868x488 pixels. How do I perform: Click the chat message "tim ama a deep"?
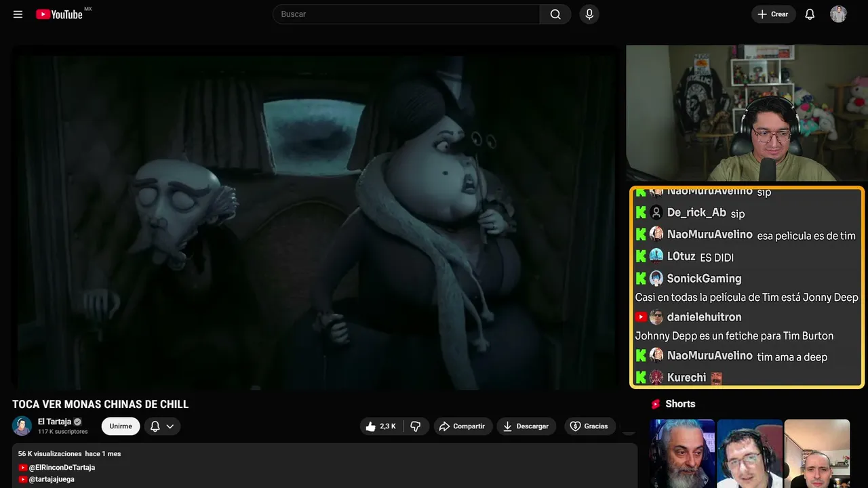(x=792, y=357)
